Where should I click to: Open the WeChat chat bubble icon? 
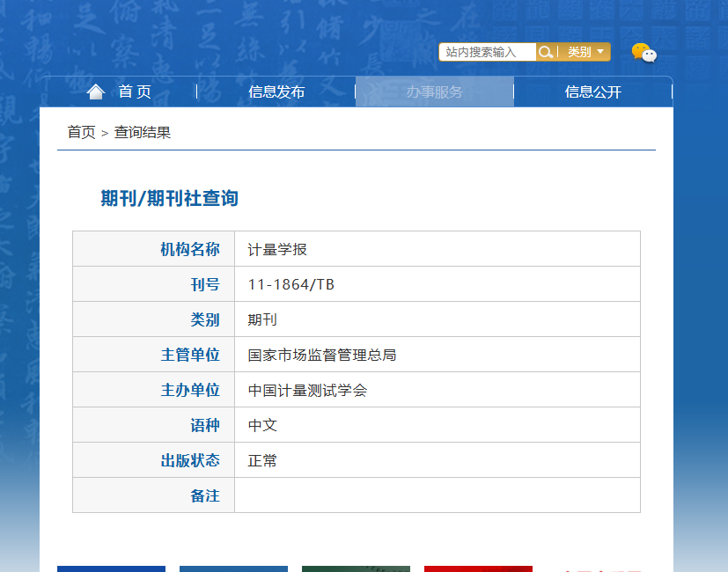point(644,53)
